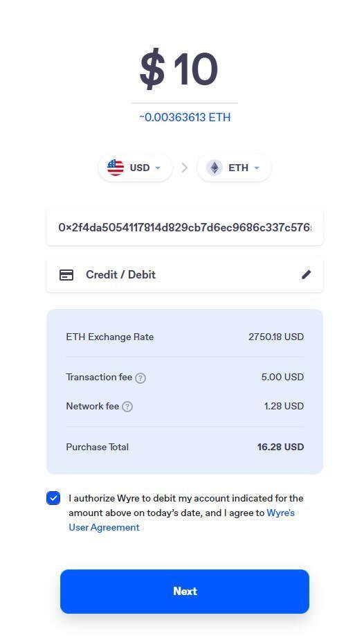Click the ~0.00363613 ETH estimate
Screen dimensions: 364x638
185,118
